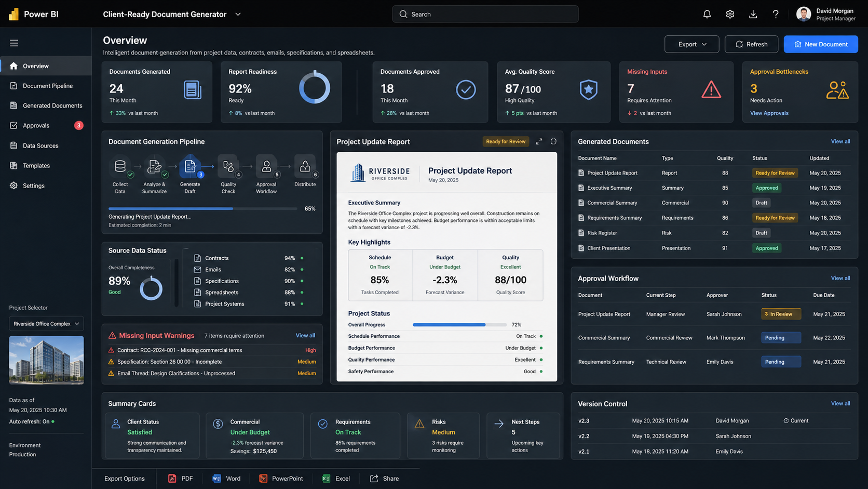Export as Word
Screen dimensions: 868x489
coord(226,479)
